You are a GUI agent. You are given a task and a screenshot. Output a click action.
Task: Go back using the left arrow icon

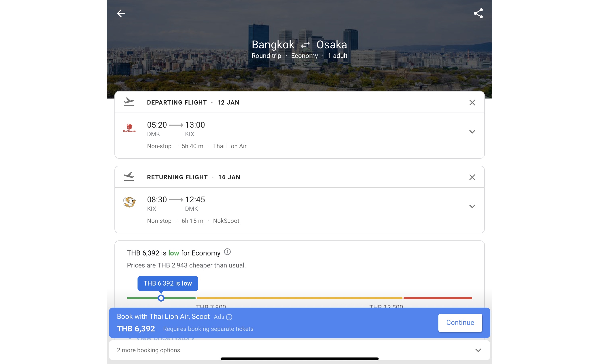click(x=121, y=13)
